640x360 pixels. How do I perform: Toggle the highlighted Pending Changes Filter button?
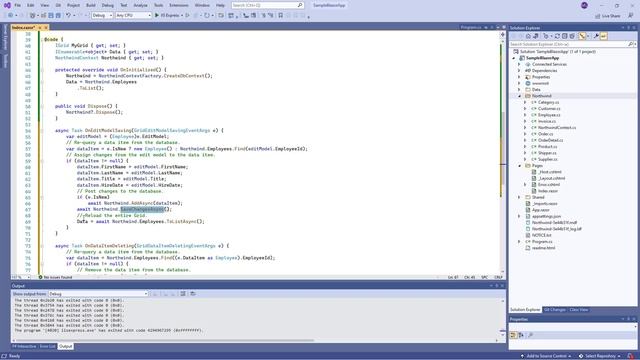pos(582,36)
